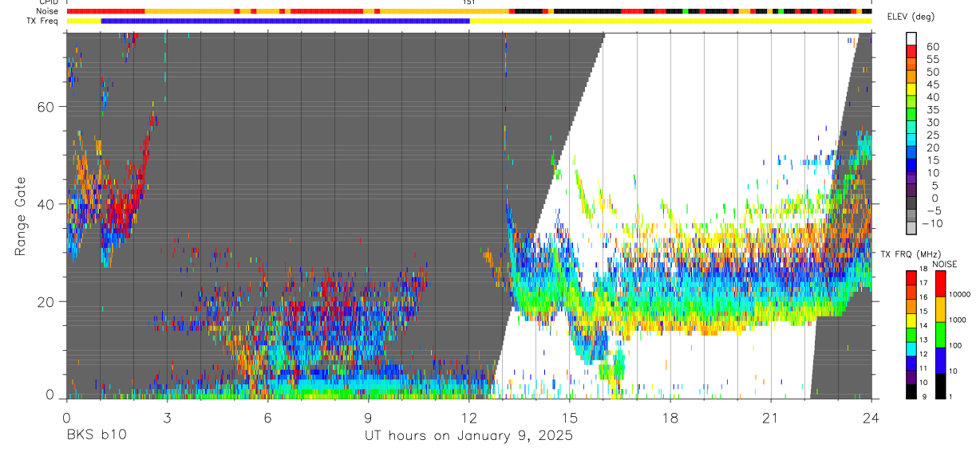Click "UT hours on January 9, 2025" axis title

click(x=469, y=435)
